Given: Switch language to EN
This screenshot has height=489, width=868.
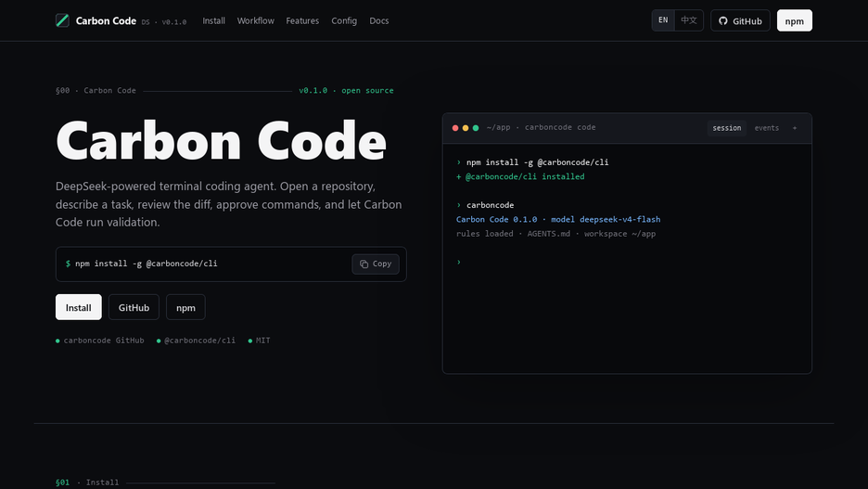Looking at the screenshot, I should coord(663,20).
